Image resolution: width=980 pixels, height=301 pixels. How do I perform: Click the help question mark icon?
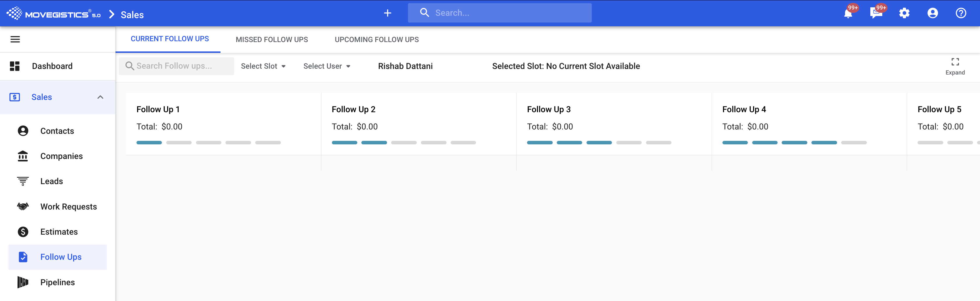coord(960,13)
